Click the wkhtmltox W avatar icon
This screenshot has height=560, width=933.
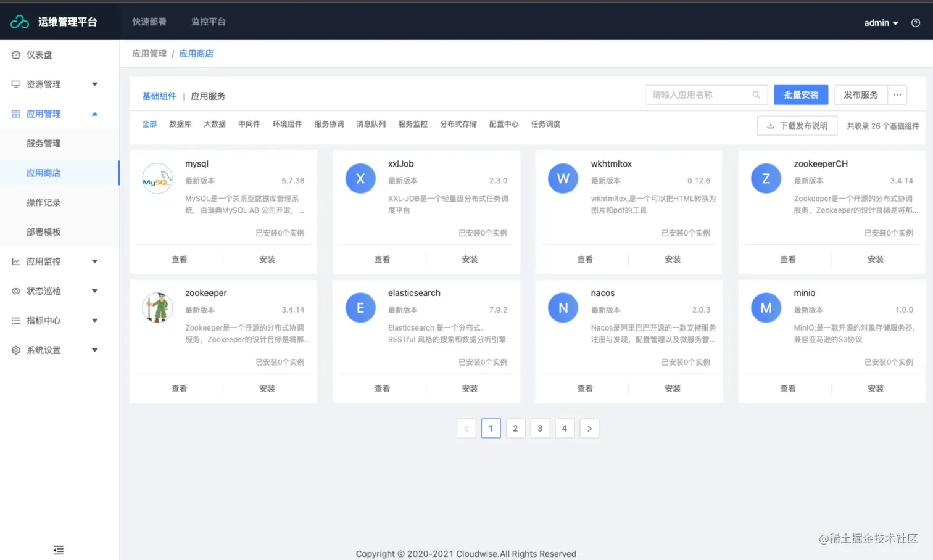pyautogui.click(x=563, y=179)
